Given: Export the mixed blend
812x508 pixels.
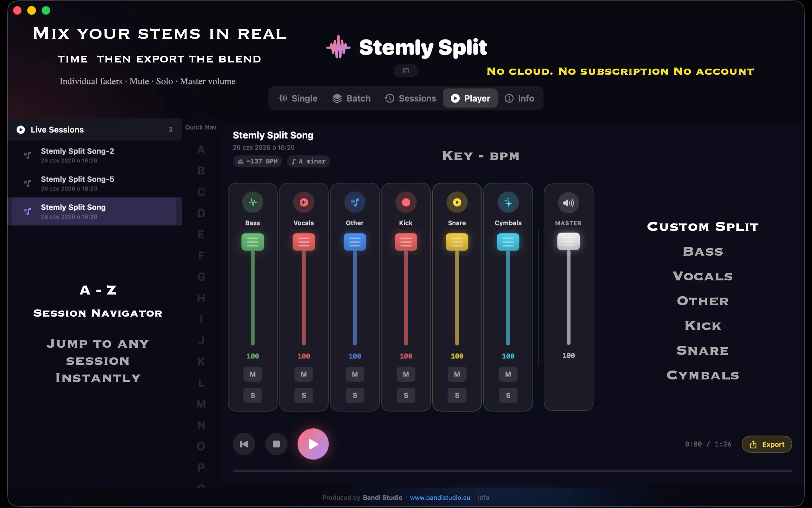Looking at the screenshot, I should (x=767, y=444).
